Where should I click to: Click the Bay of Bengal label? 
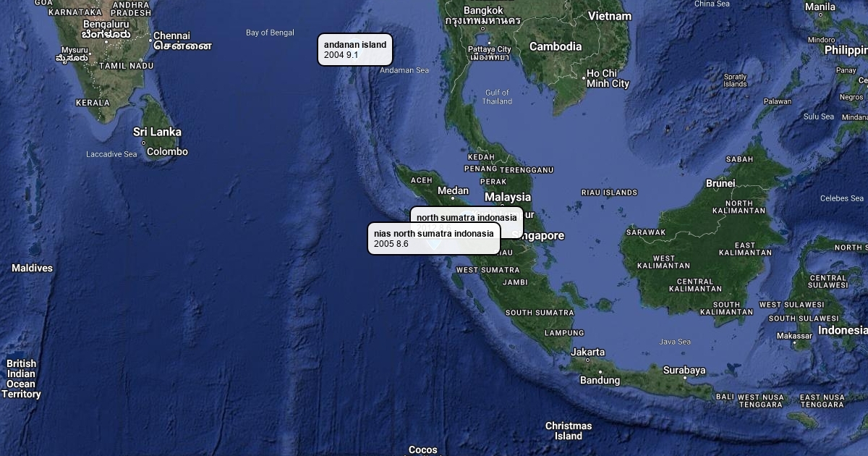270,33
